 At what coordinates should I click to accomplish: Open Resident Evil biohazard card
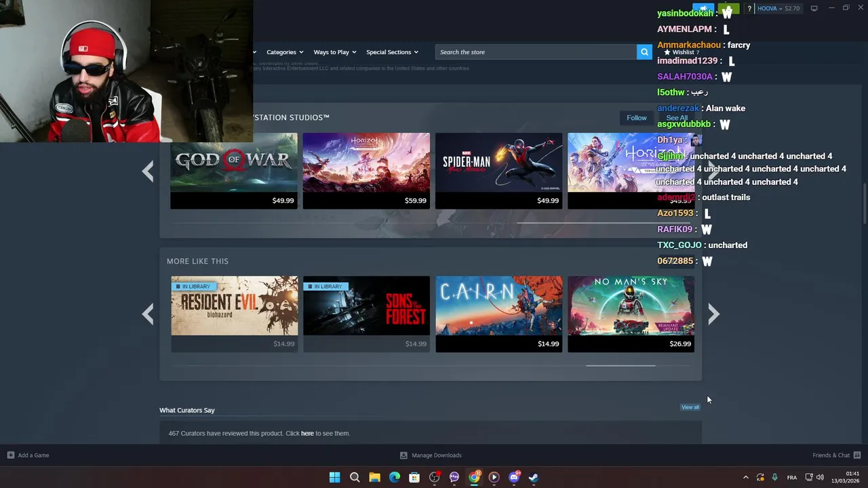234,314
